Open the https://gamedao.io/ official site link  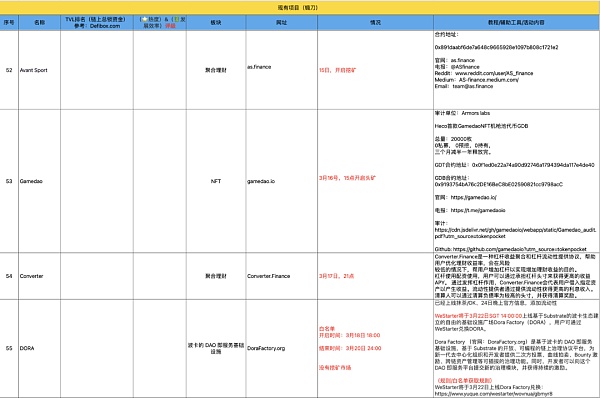[474, 197]
